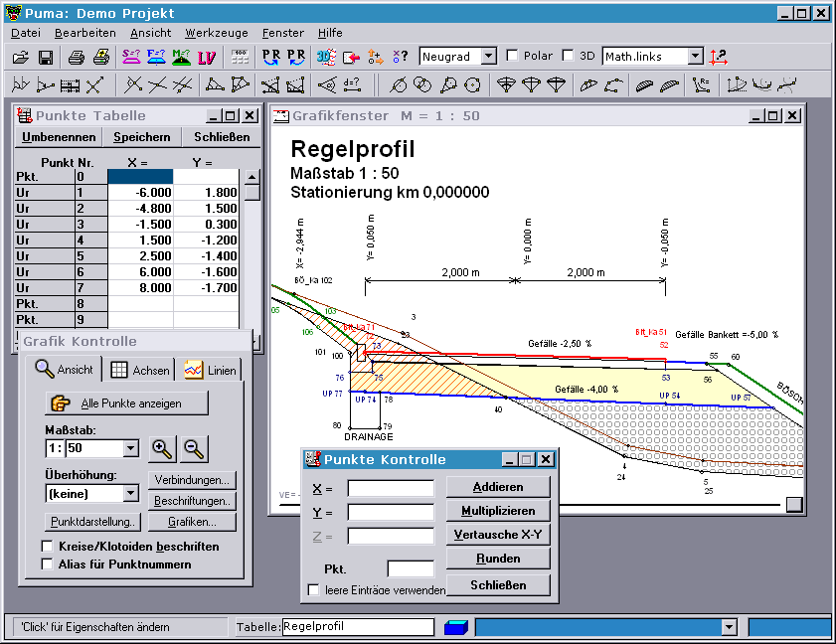The width and height of the screenshot is (836, 644).
Task: Click the blue 3D box icon in status bar
Action: click(456, 627)
